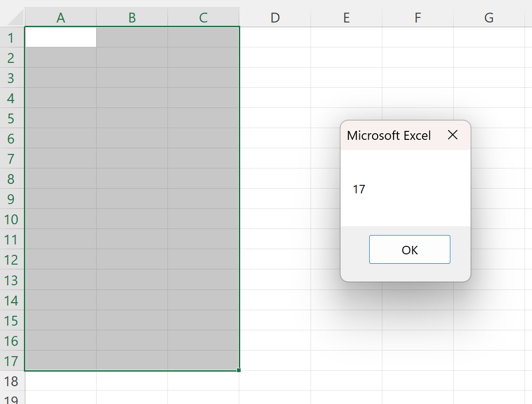Select row 18 header
532x404 pixels.
(12, 381)
